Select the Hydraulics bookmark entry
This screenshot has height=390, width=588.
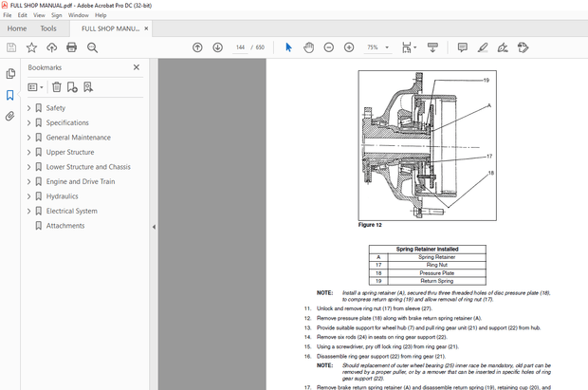point(63,196)
